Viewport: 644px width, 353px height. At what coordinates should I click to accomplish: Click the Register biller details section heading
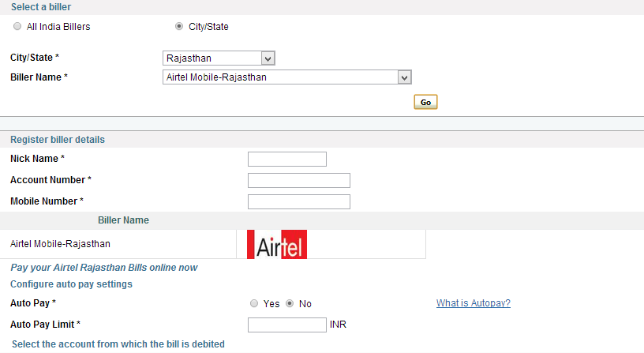(57, 140)
